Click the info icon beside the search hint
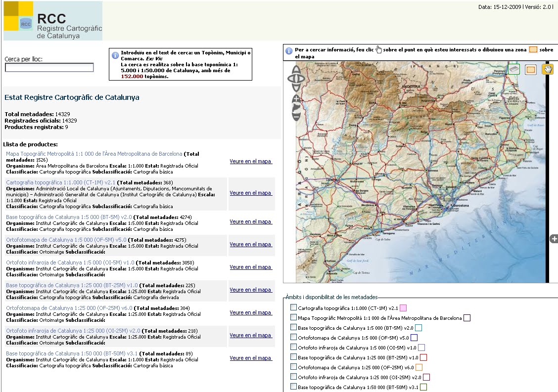Viewport: 558px width, 392px height. pos(115,55)
